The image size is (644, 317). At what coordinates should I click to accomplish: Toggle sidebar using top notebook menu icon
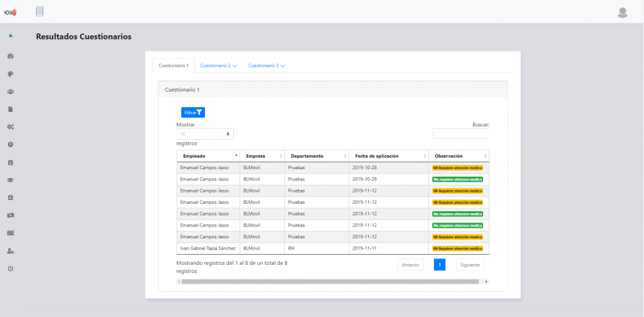(40, 11)
